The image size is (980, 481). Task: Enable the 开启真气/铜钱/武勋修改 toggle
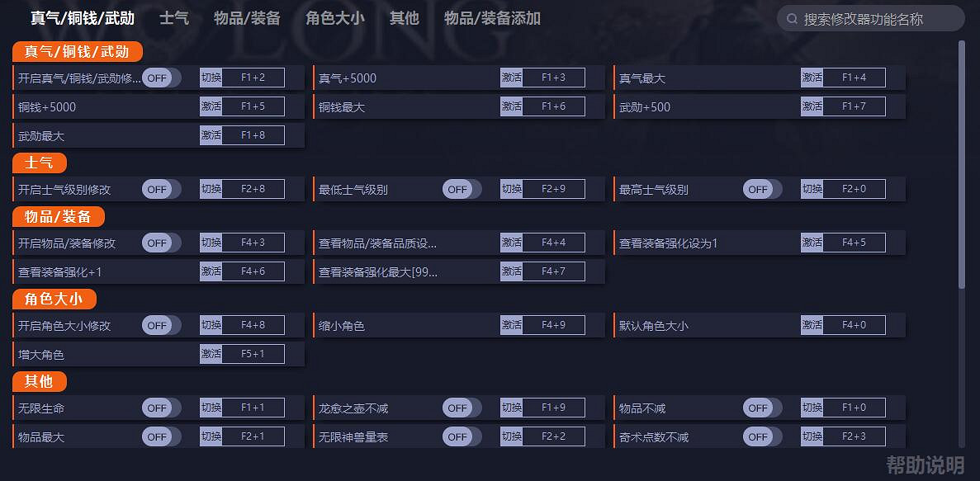(159, 77)
